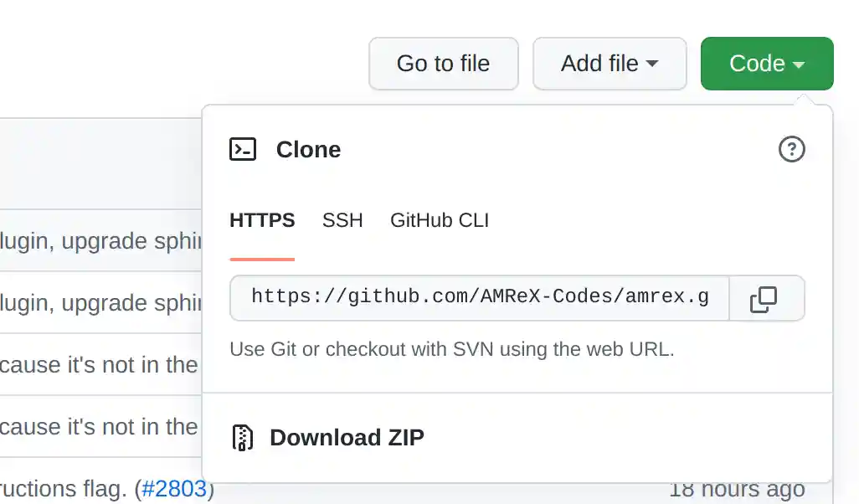Screen dimensions: 859x504
Task: Switch to the GitHub CLI tab
Action: click(439, 220)
